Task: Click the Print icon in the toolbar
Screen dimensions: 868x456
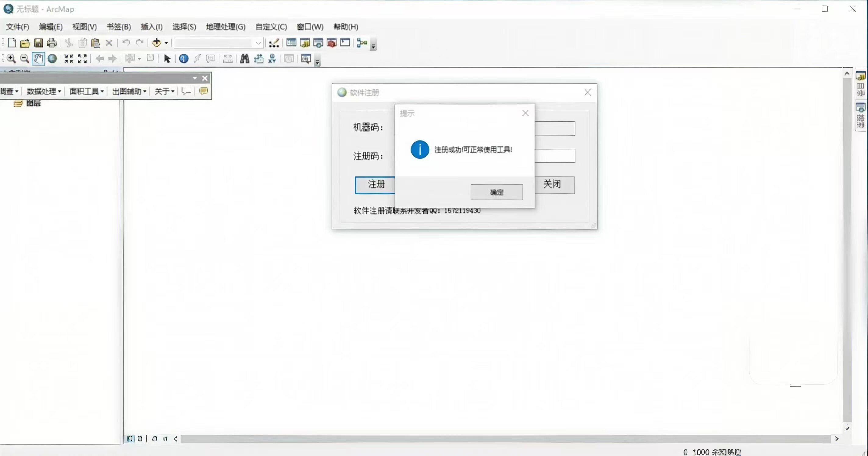Action: click(x=52, y=43)
